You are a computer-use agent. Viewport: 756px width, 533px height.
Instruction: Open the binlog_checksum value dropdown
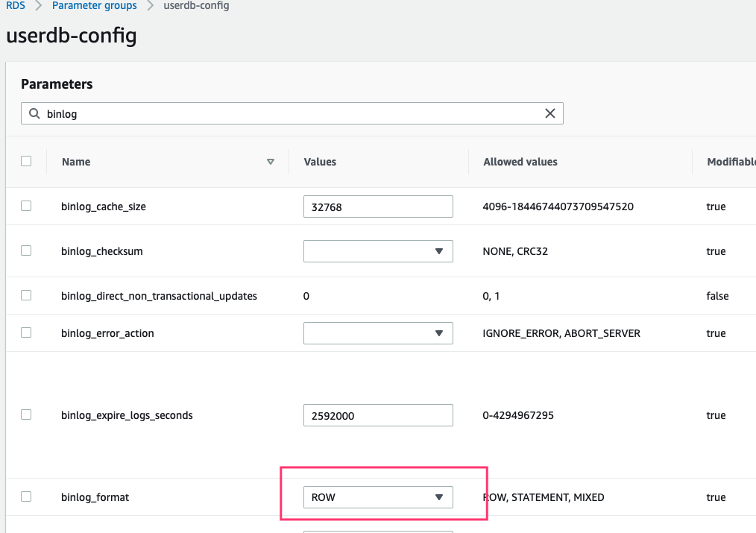(378, 251)
